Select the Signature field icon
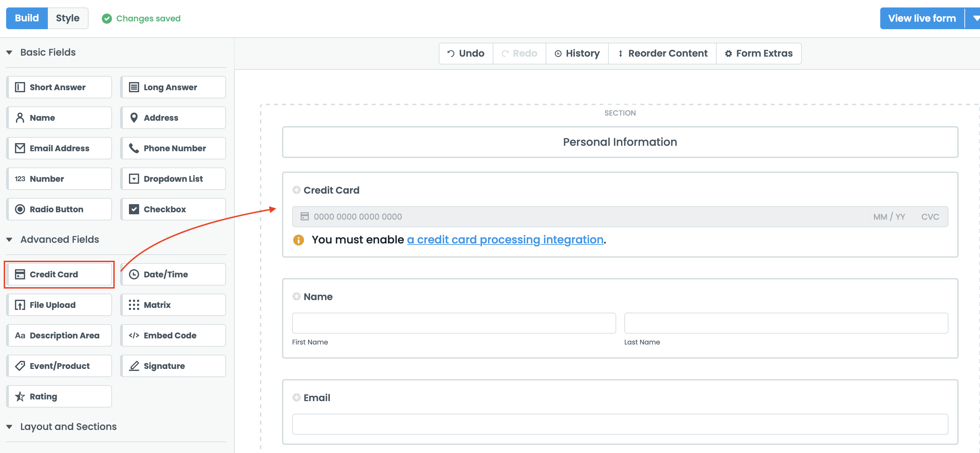 coord(134,366)
